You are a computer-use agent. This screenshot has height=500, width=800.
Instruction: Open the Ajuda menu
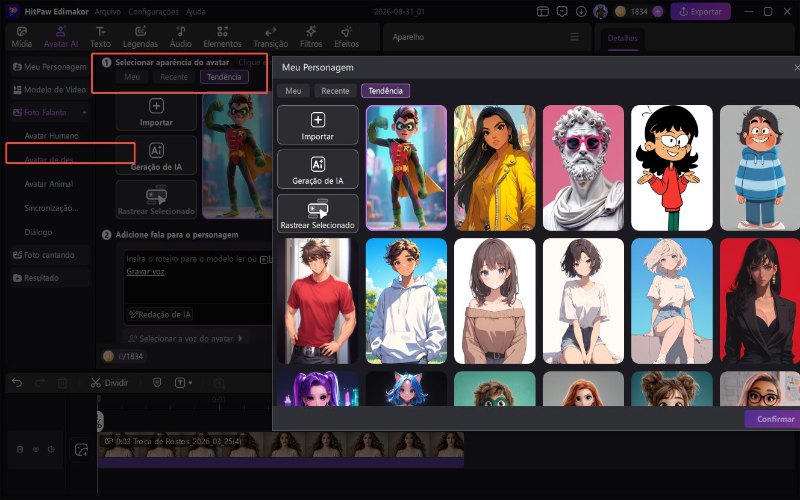point(196,11)
